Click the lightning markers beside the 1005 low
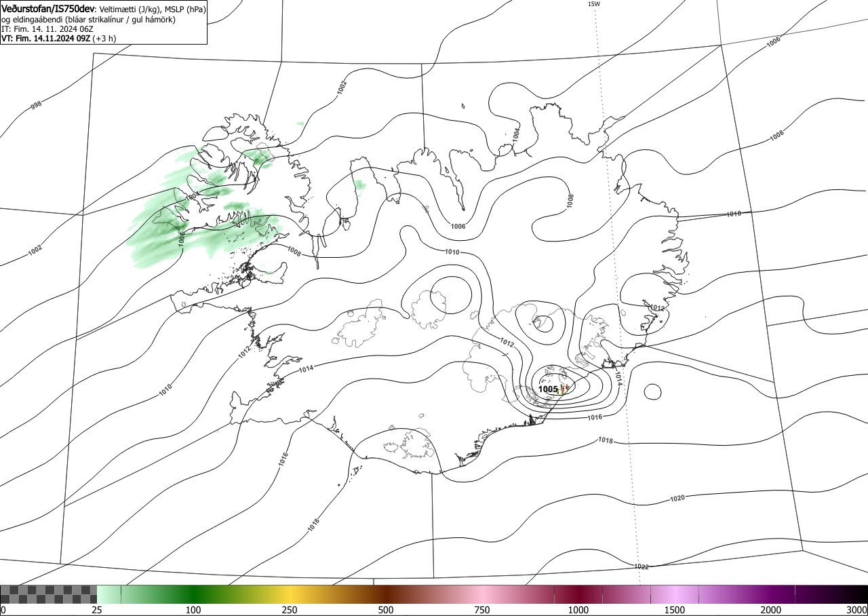This screenshot has height=616, width=868. [x=564, y=389]
